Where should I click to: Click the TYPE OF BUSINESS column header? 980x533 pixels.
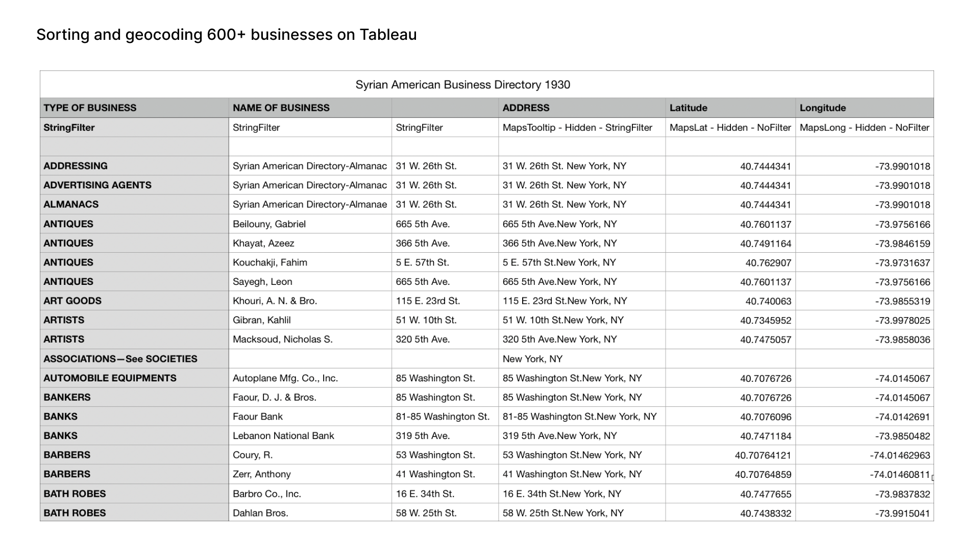tap(90, 108)
